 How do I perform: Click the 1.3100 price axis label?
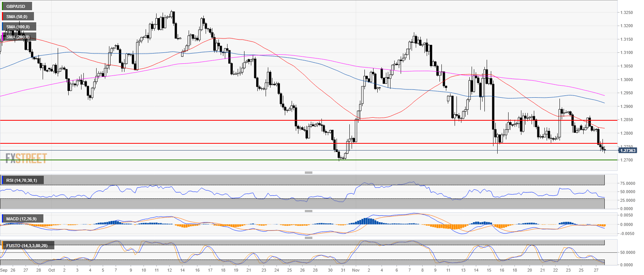click(x=627, y=52)
